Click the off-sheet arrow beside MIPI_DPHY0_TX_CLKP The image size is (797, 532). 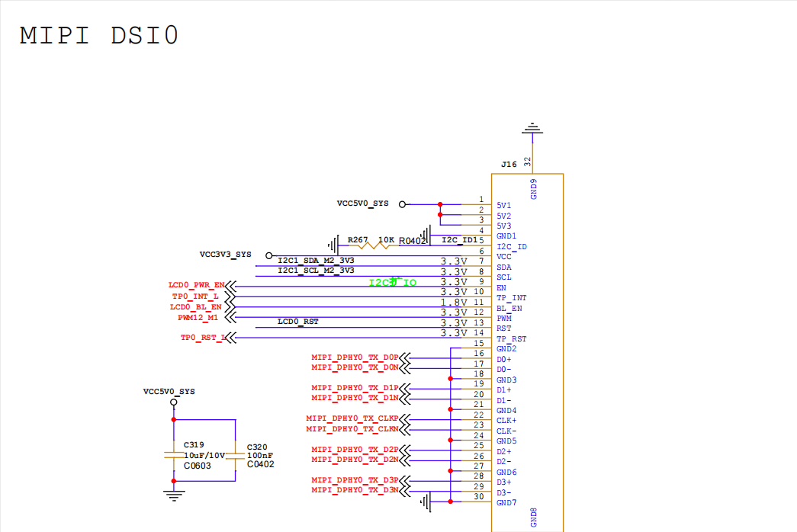tap(404, 419)
